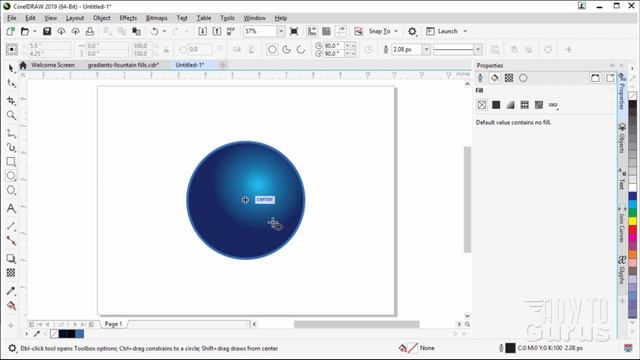Expand Undo history dropdown arrow
The image size is (640, 360).
coord(164,31)
